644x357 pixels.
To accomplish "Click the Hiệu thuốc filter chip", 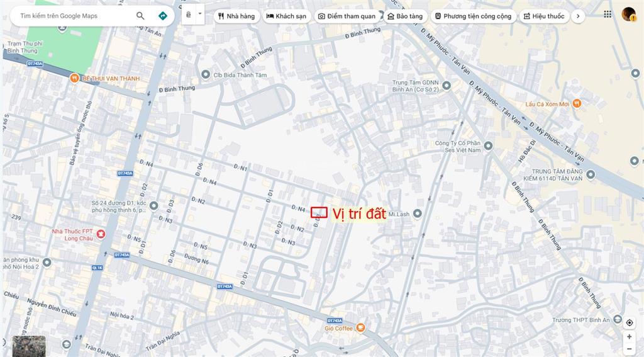I will (x=544, y=16).
